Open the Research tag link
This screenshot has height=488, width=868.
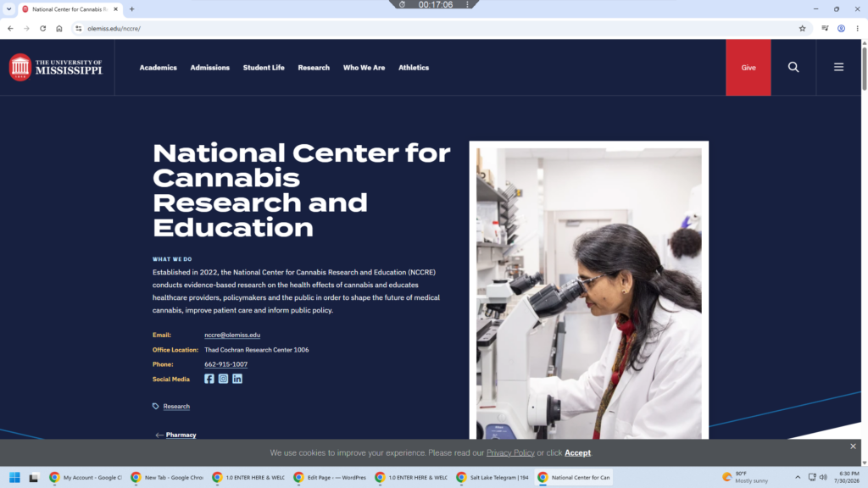coord(176,406)
